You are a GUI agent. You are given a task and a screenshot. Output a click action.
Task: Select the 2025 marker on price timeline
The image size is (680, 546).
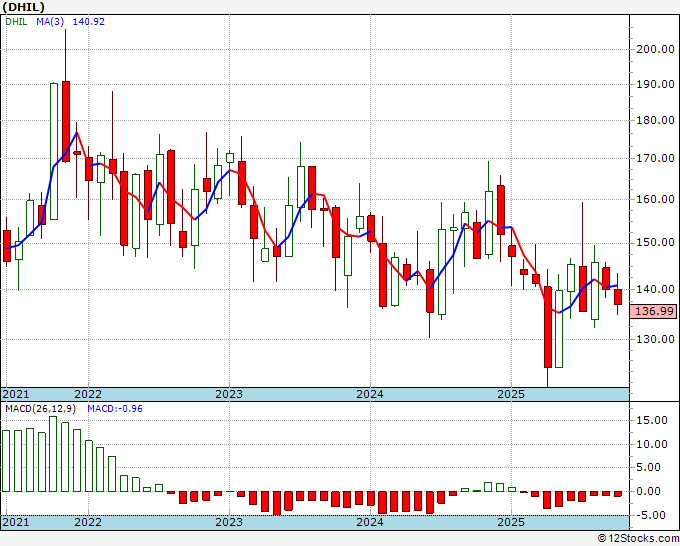[x=511, y=394]
